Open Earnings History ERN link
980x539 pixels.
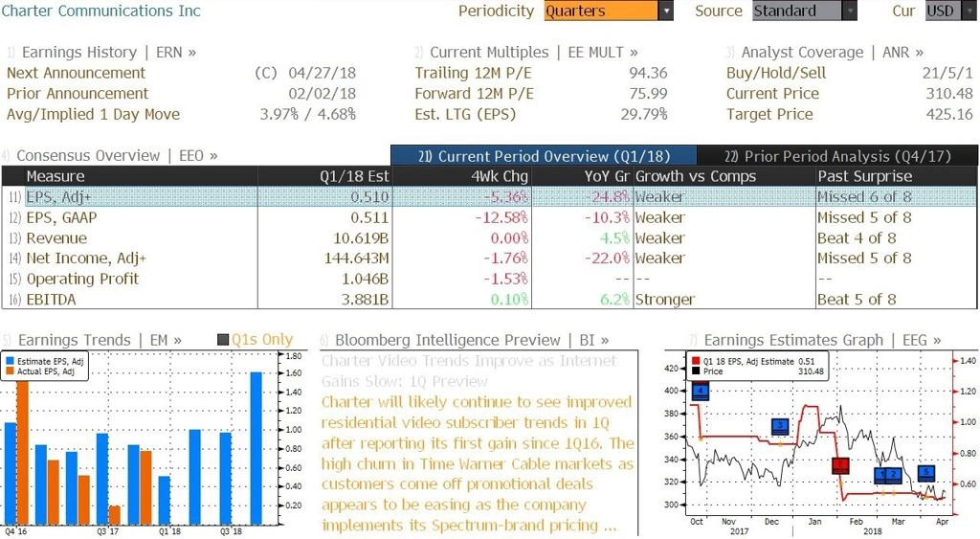101,53
